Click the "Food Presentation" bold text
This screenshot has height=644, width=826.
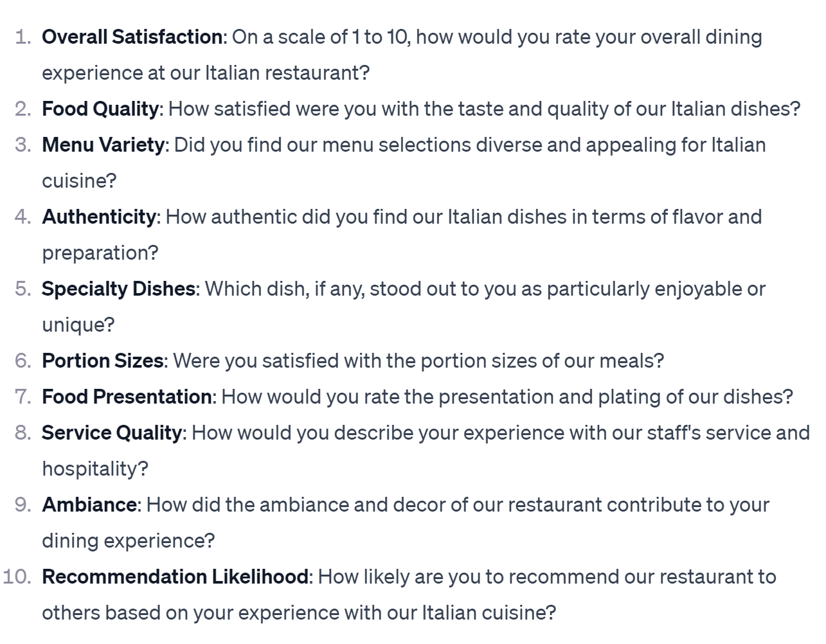click(x=126, y=397)
